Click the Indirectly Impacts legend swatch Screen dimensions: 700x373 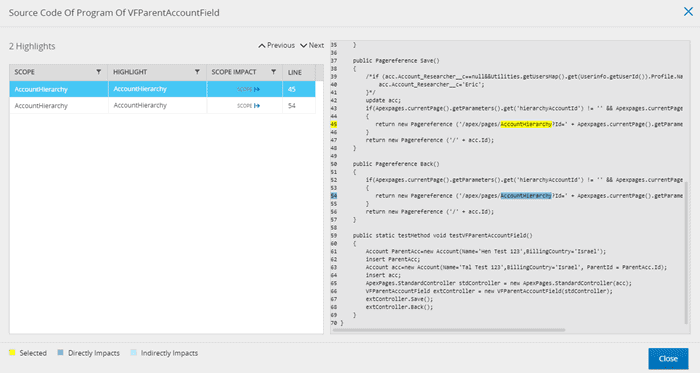133,352
